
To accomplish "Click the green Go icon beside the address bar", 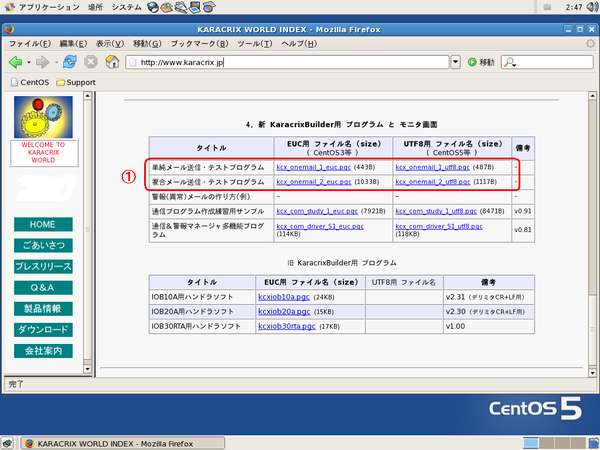I will pos(472,62).
